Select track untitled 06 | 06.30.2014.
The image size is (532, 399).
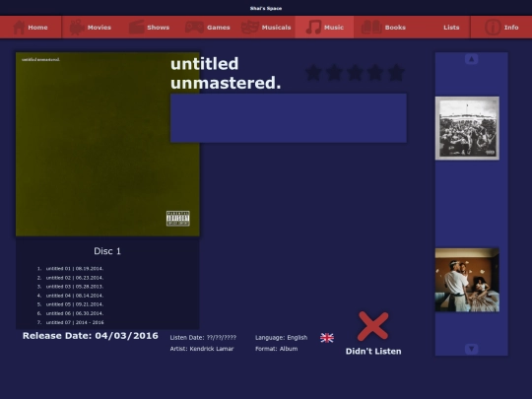pos(75,313)
